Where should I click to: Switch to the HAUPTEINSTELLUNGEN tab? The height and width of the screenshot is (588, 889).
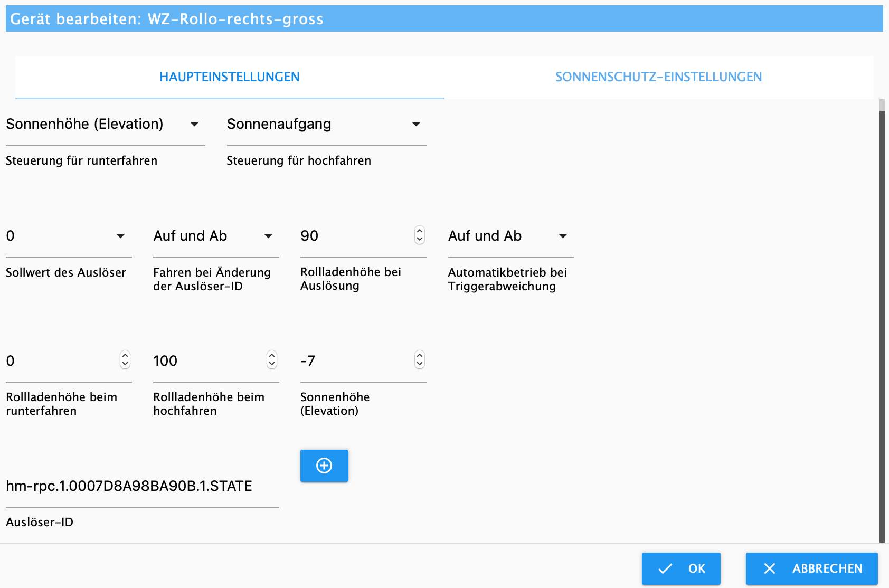point(230,77)
